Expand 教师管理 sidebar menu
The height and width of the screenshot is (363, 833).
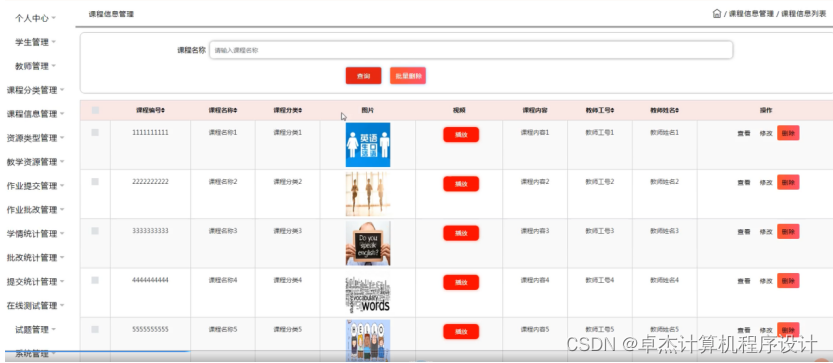(35, 66)
